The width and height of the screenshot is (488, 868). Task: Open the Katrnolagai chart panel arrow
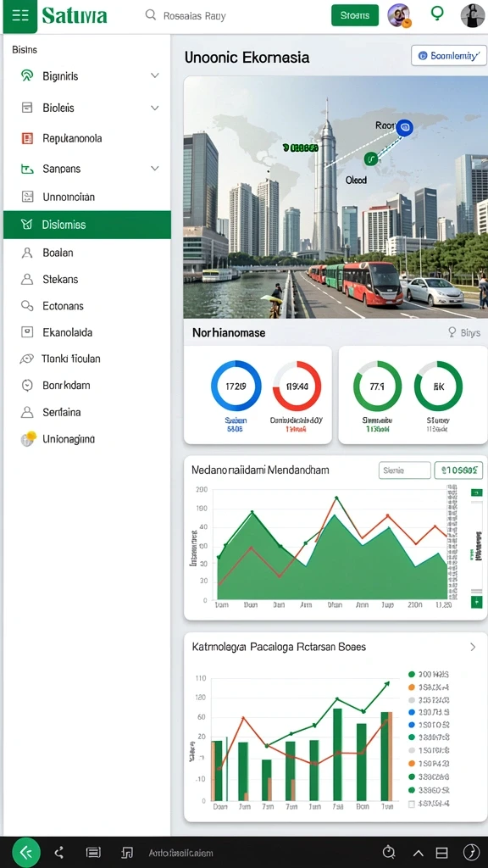[x=473, y=647]
